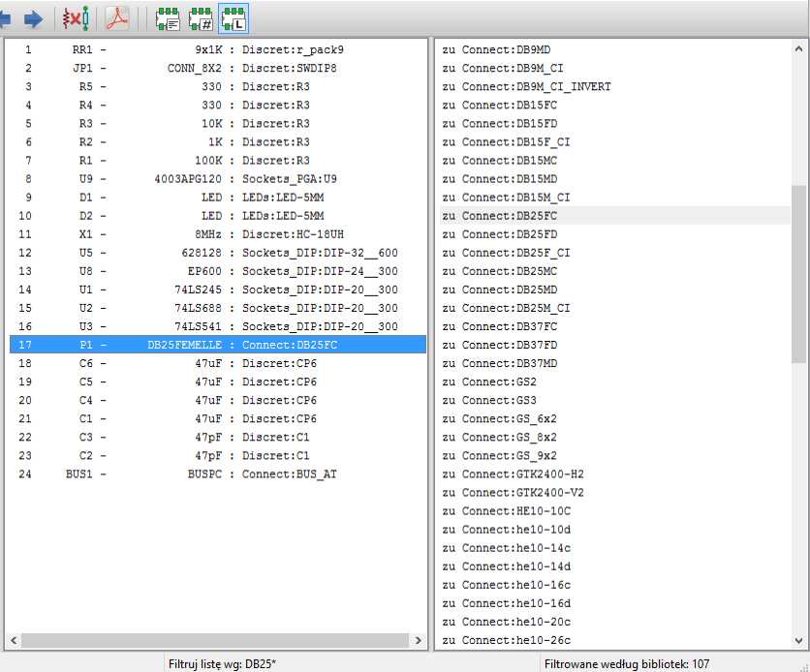Choose footprint Connect:DB15FC
The image size is (810, 672).
pos(614,106)
